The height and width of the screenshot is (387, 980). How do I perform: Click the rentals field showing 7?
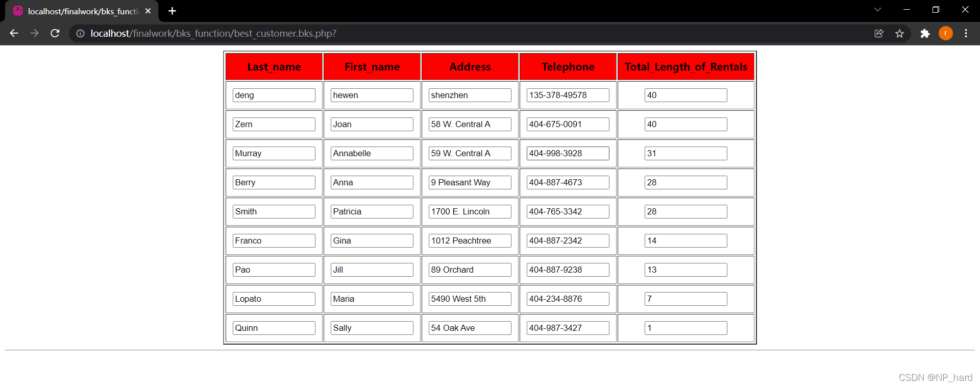[686, 299]
